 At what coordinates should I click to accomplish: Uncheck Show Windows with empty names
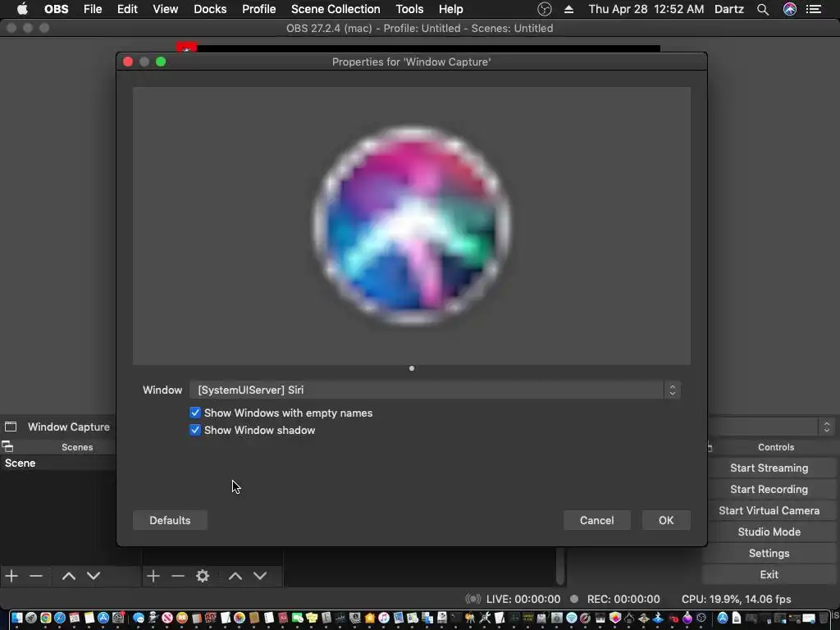tap(195, 413)
